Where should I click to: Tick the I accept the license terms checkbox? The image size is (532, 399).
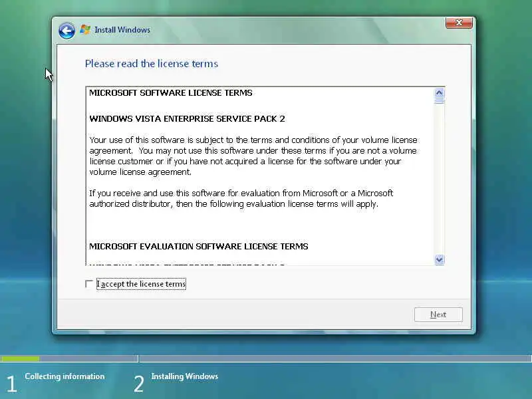89,284
